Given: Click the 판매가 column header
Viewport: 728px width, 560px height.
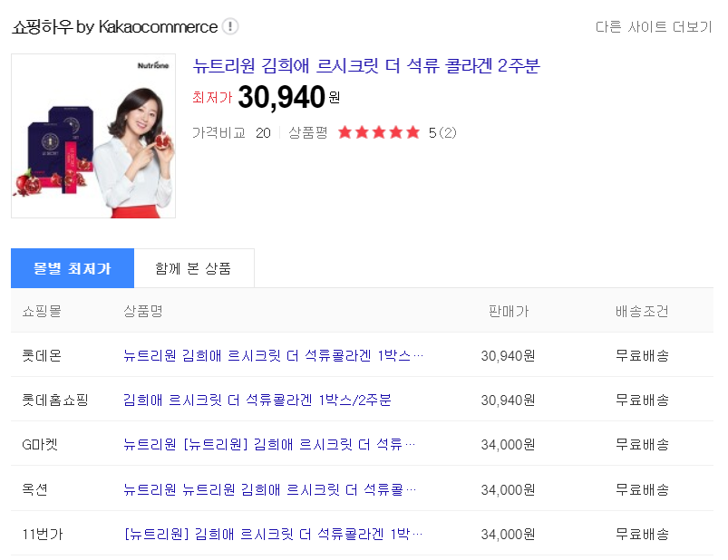Looking at the screenshot, I should [509, 311].
